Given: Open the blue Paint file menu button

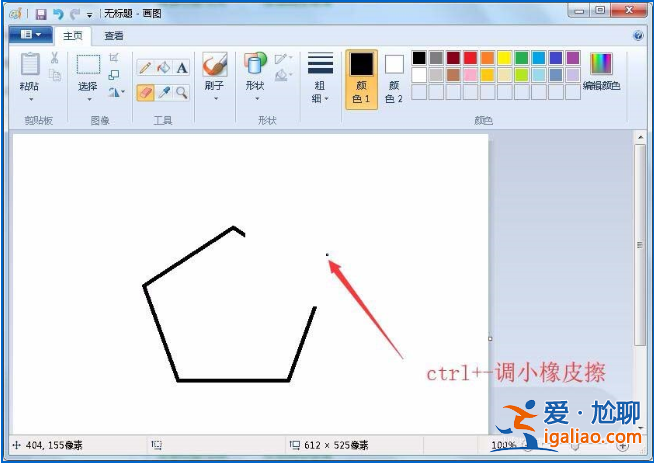Looking at the screenshot, I should coord(30,35).
